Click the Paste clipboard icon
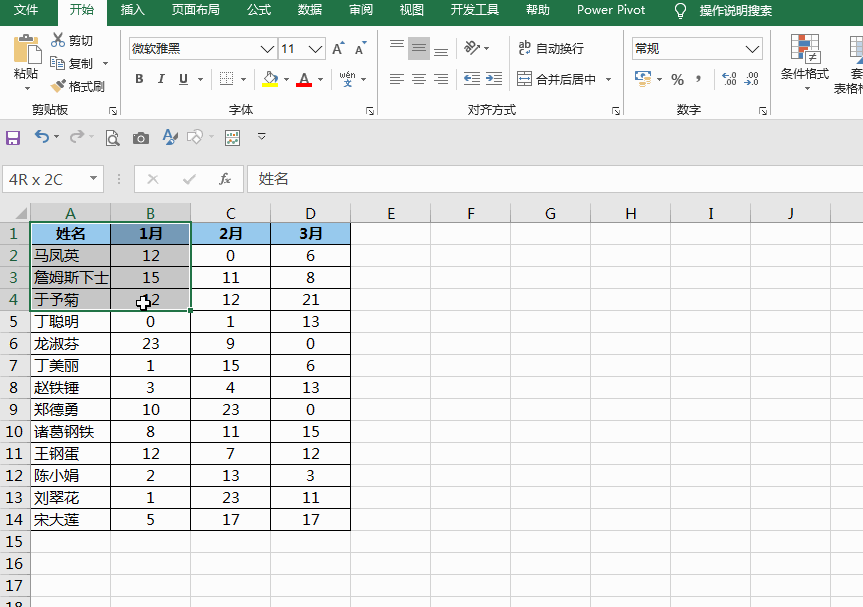The image size is (863, 607). tap(26, 50)
